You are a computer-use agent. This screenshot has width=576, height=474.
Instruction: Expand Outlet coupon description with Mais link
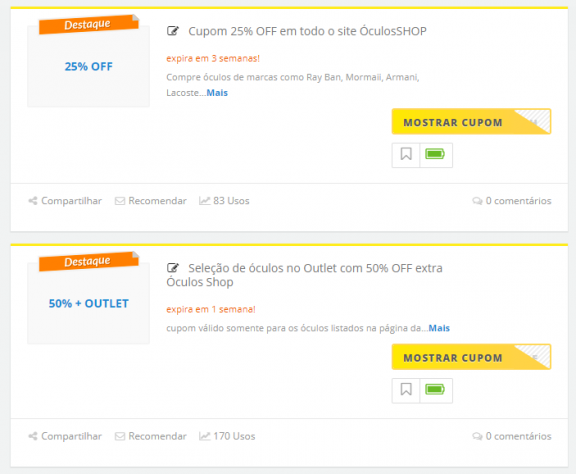pyautogui.click(x=439, y=328)
